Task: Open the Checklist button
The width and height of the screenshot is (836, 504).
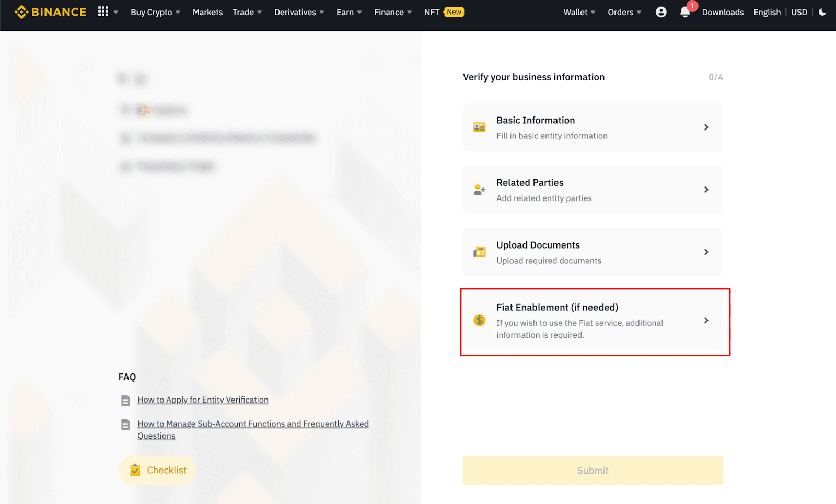Action: tap(157, 470)
